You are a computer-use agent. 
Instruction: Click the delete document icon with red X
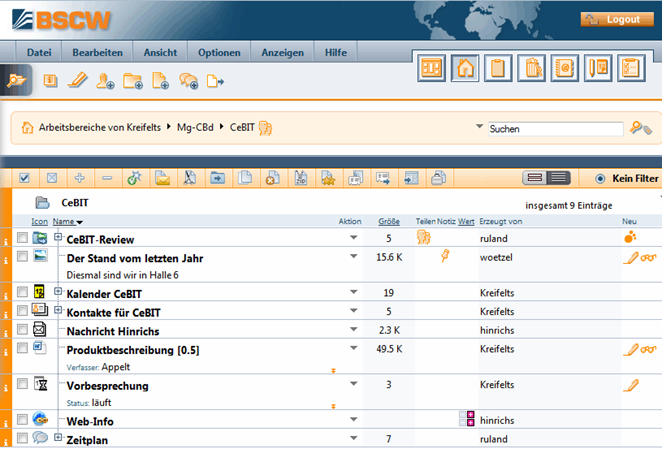coord(273,178)
